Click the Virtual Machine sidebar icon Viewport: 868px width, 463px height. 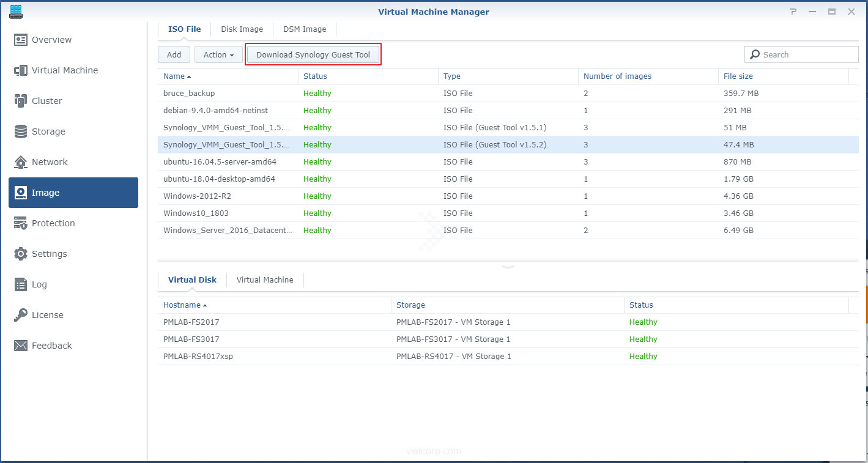tap(21, 70)
